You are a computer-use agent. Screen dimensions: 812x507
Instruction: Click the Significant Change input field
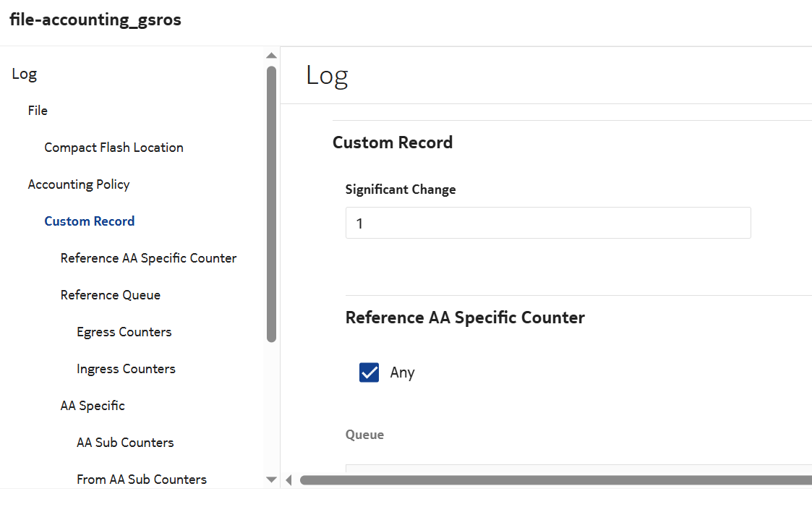click(547, 223)
